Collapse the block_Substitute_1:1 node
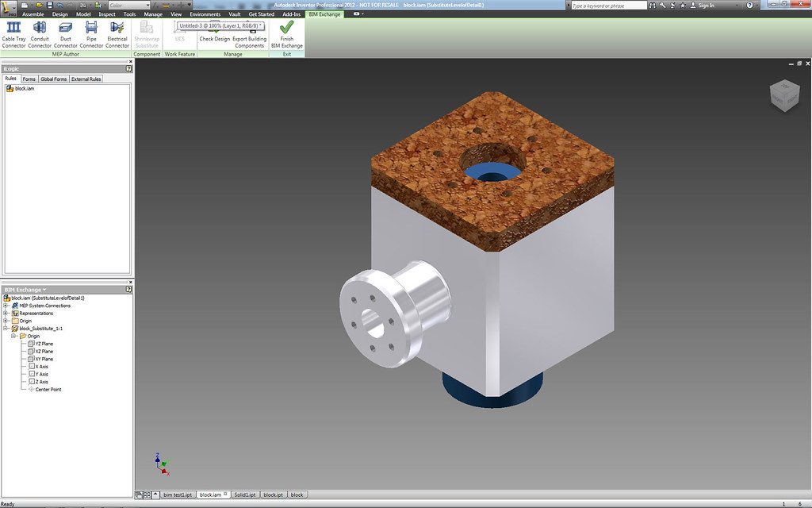Image resolution: width=812 pixels, height=508 pixels. point(6,329)
